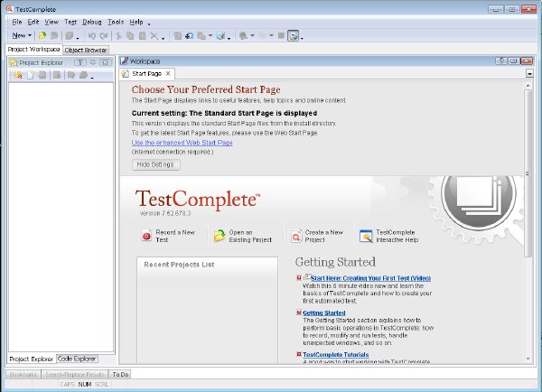Expand the overflow arrow after the Delete icon
Viewport: 542px width, 392px height.
(x=163, y=38)
